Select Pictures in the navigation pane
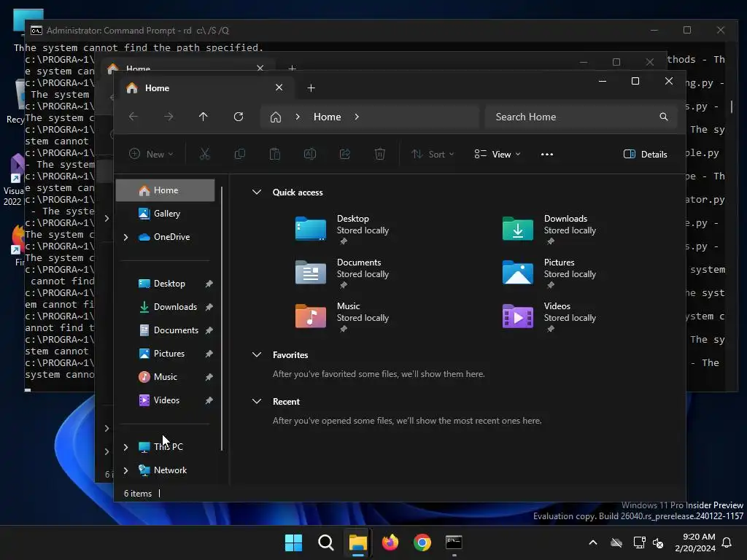Viewport: 747px width, 560px height. (166, 354)
